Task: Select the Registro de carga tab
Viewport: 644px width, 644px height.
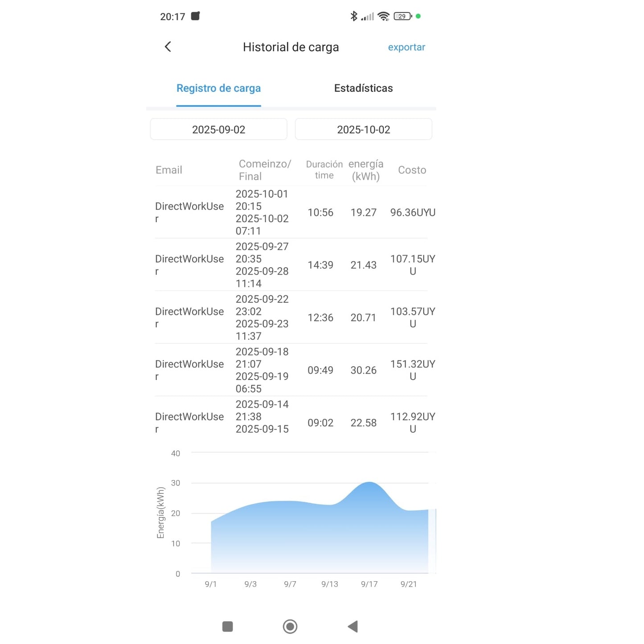Action: click(218, 88)
